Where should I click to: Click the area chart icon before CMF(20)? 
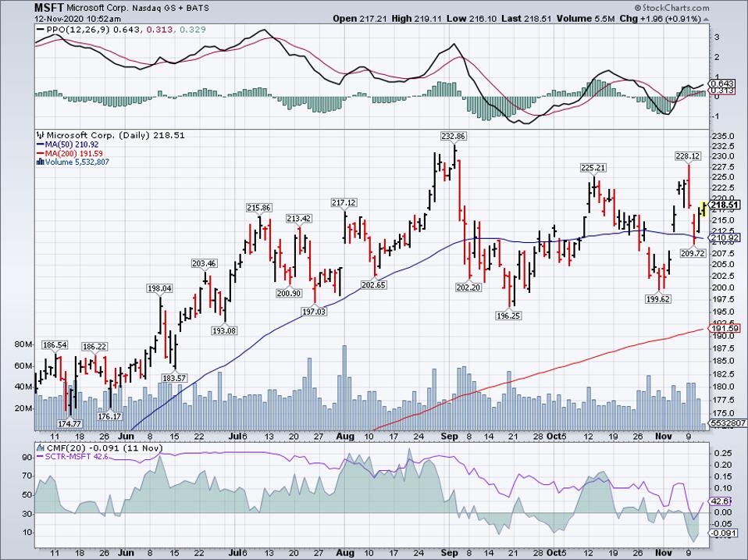[41, 448]
